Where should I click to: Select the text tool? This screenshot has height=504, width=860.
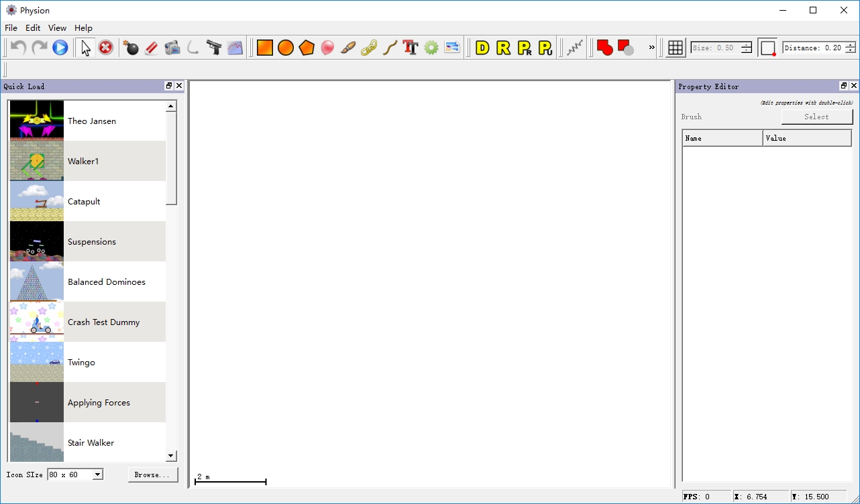[x=411, y=48]
